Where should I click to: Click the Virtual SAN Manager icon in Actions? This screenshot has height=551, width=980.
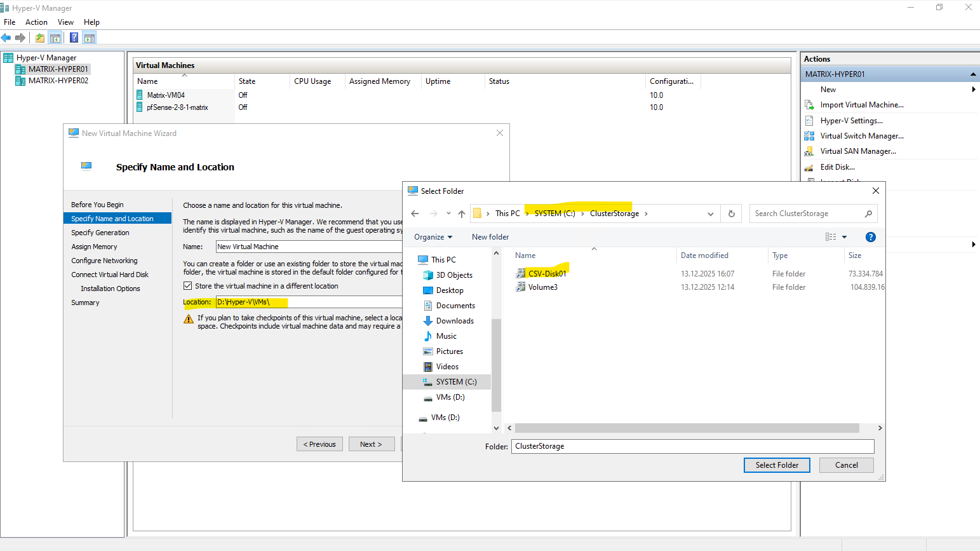(x=809, y=151)
